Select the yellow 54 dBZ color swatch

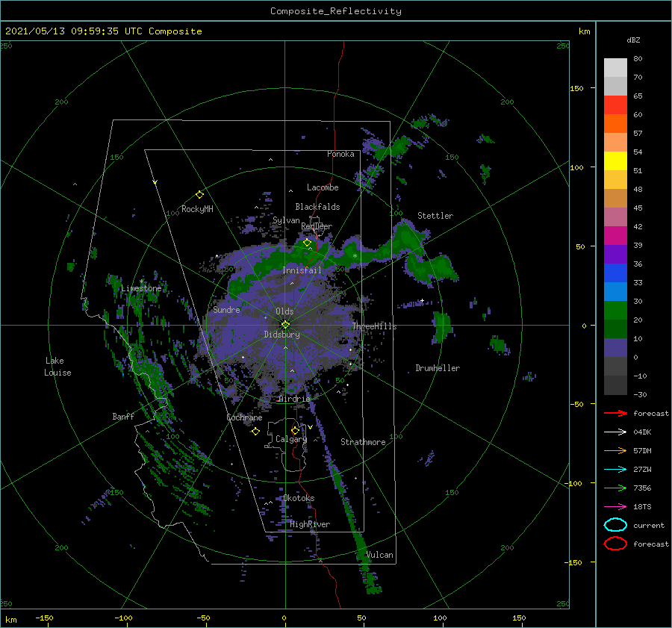coord(615,161)
